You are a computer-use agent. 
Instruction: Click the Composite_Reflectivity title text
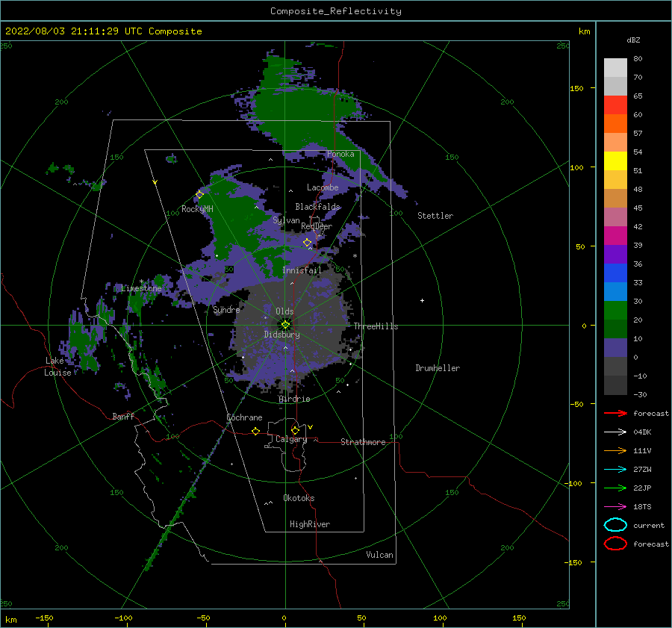point(336,11)
